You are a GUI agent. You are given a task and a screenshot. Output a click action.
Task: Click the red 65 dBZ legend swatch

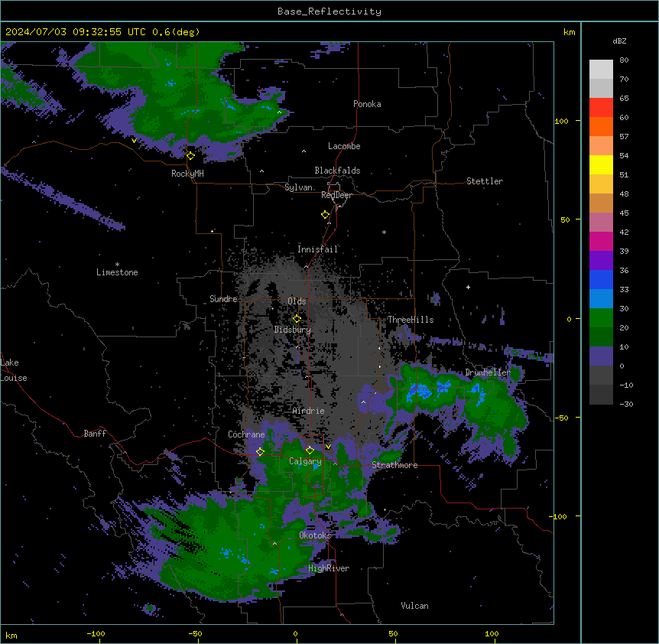(x=601, y=107)
